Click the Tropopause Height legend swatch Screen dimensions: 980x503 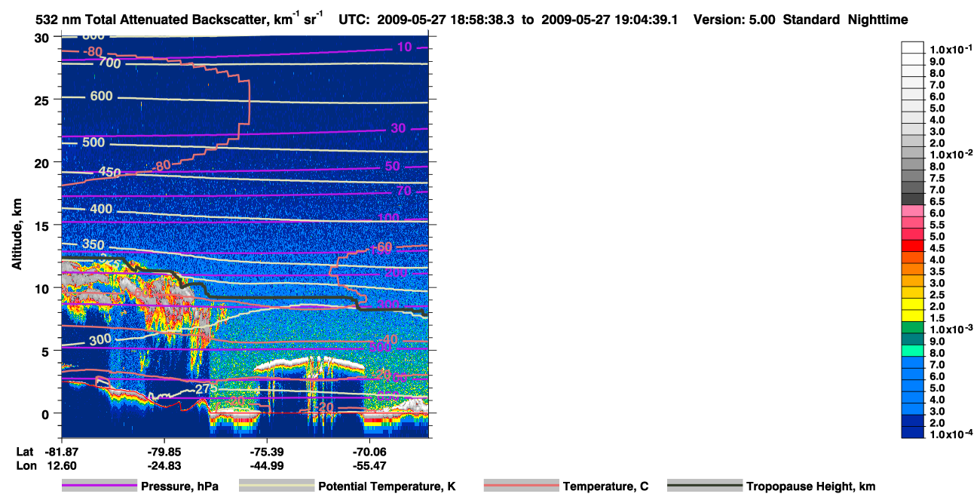tap(705, 486)
